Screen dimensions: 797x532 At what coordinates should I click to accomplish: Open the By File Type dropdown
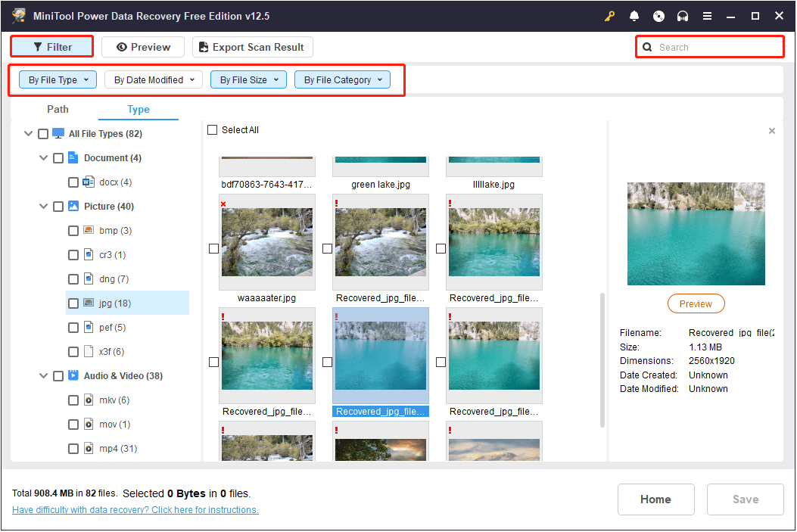point(58,79)
